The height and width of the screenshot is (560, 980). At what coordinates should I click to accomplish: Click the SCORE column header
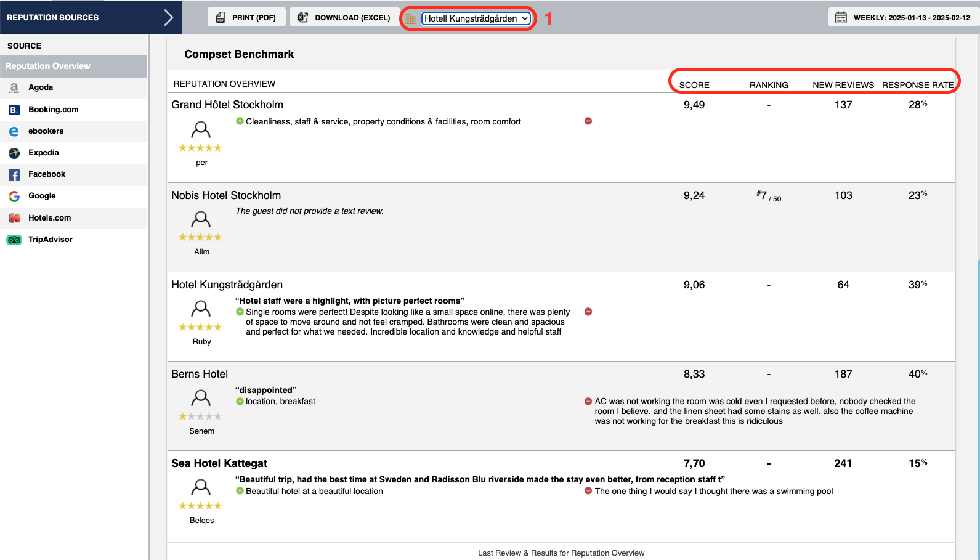(694, 85)
